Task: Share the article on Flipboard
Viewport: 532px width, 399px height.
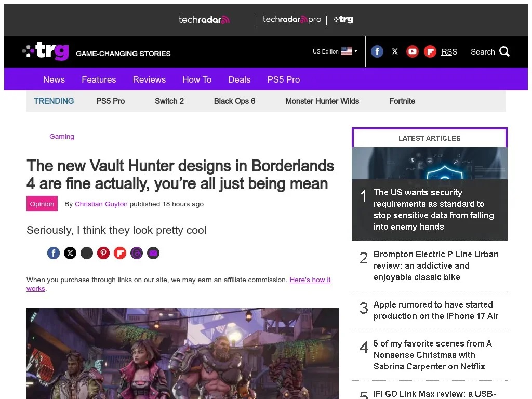Action: pyautogui.click(x=120, y=253)
